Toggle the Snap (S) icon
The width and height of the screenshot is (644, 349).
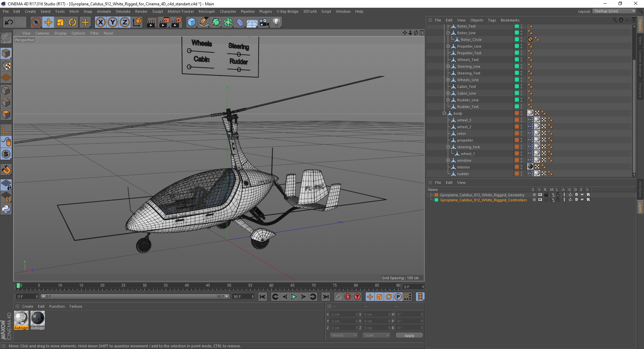point(6,154)
